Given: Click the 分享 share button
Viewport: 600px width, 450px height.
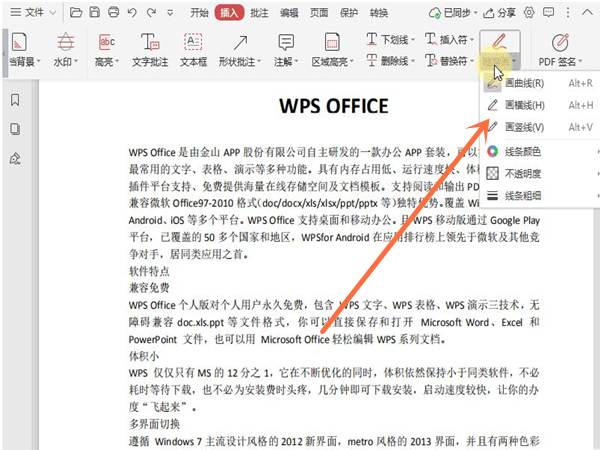Looking at the screenshot, I should (500, 13).
